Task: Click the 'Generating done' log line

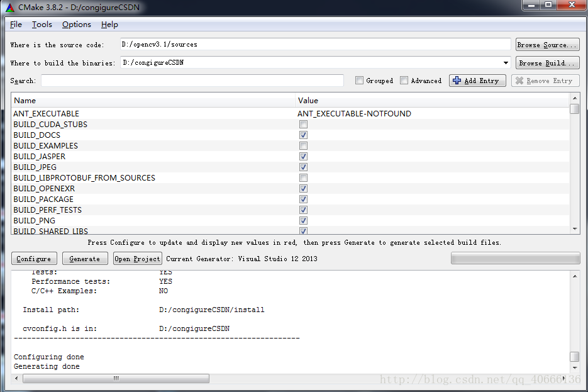Action: coord(47,366)
